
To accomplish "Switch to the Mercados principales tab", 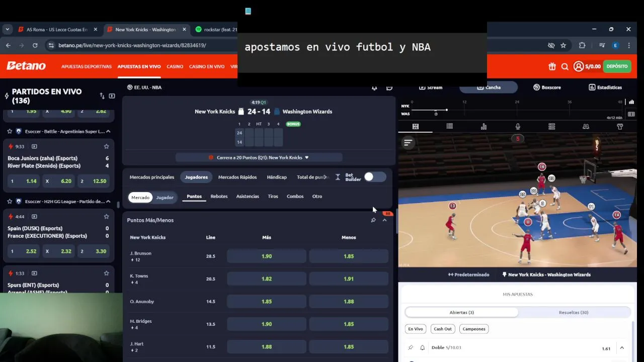I will [152, 177].
